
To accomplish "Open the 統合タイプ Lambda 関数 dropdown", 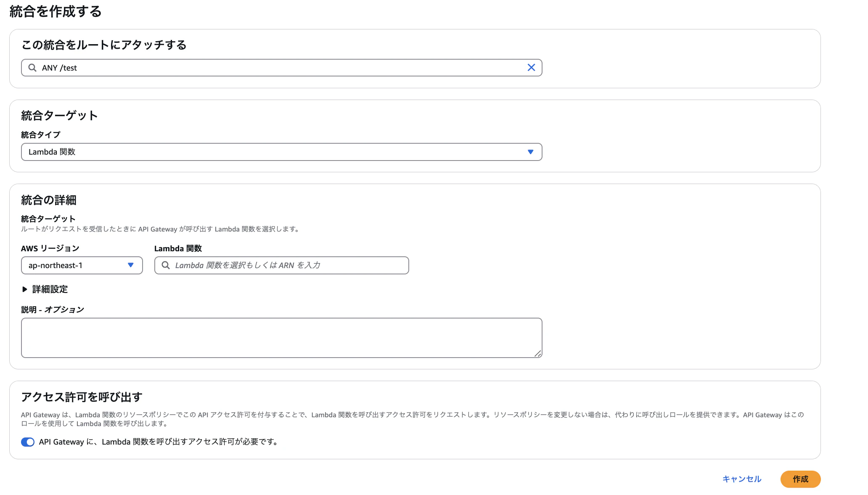I will coord(281,152).
